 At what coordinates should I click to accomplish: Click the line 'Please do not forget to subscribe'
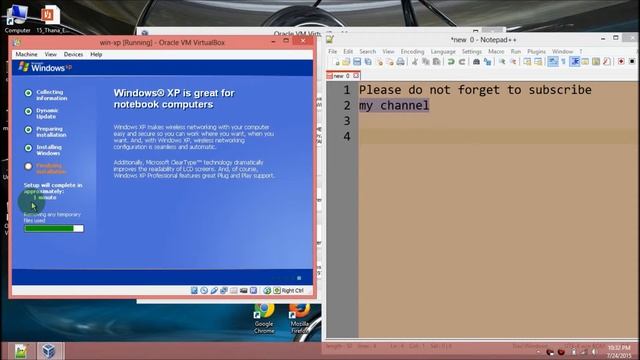click(x=475, y=90)
